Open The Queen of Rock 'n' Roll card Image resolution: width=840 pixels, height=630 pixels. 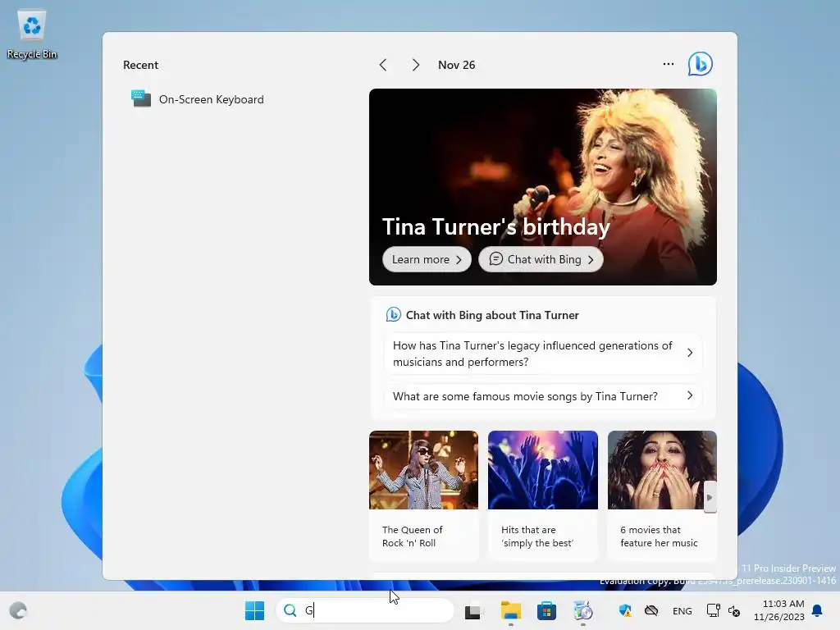click(x=424, y=496)
